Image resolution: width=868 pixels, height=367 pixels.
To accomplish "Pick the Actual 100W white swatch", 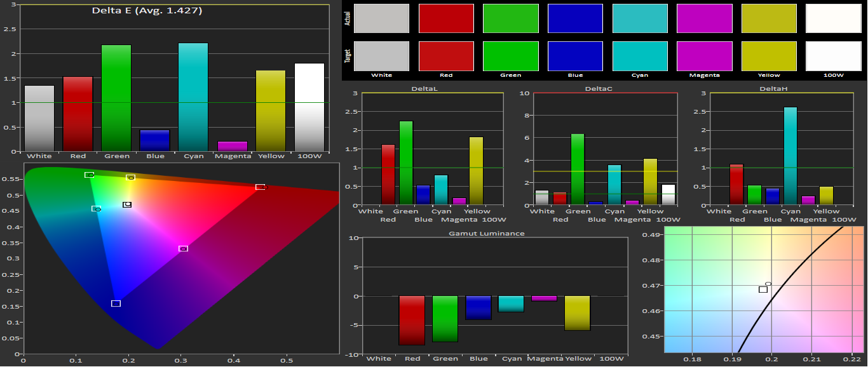I will coord(833,18).
